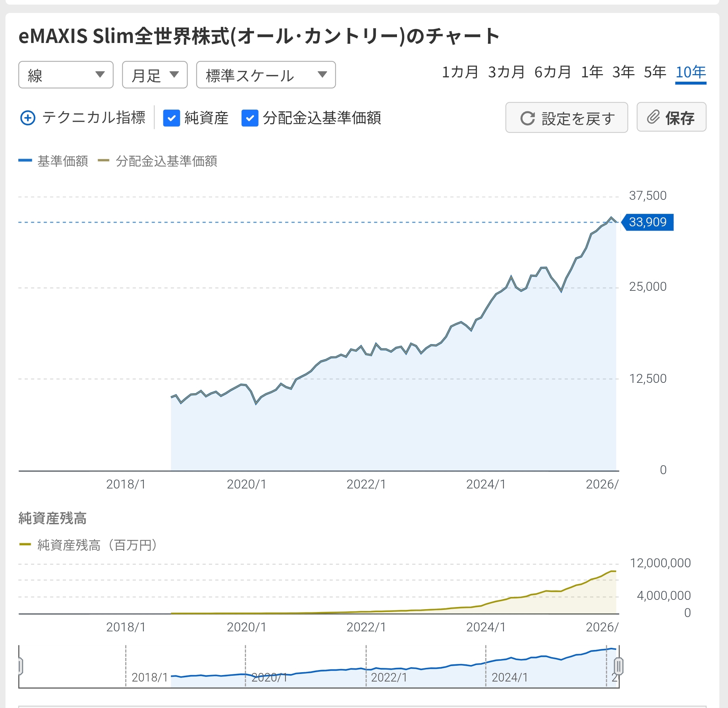The image size is (728, 708).
Task: Uncheck the 純資産 checkbox
Action: coord(172,118)
